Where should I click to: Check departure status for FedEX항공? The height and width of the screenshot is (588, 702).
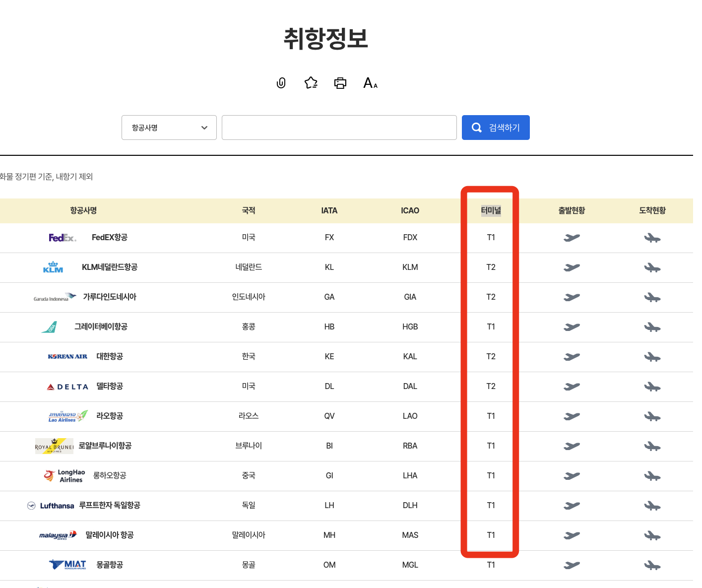(572, 238)
